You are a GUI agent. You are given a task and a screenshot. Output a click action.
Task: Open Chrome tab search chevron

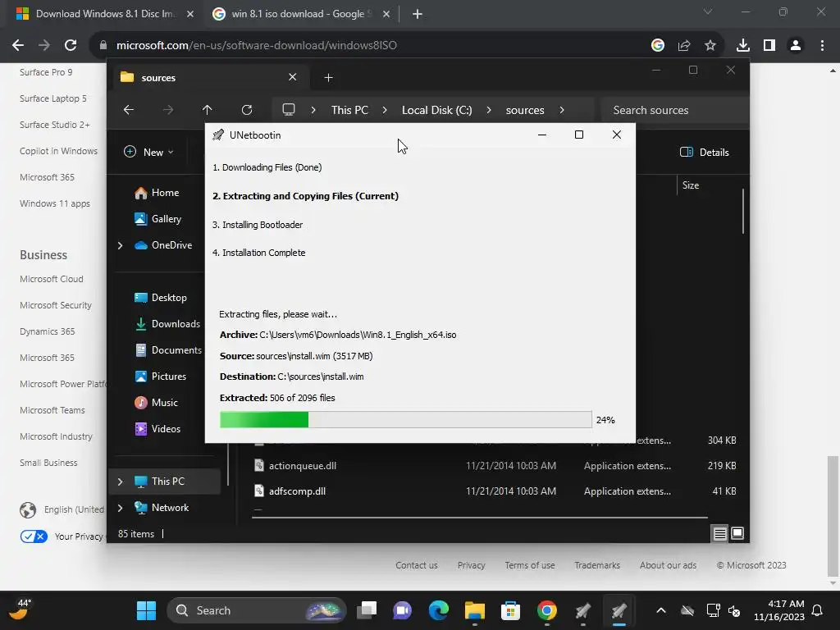click(708, 11)
